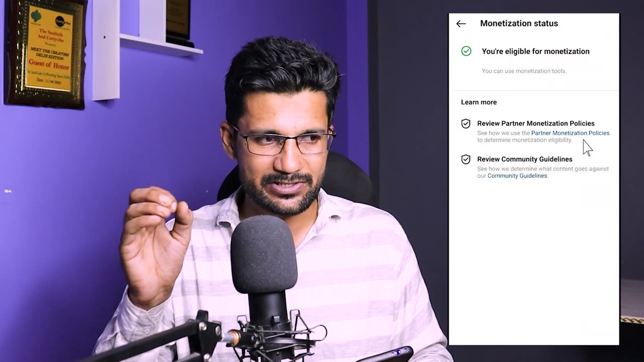644x362 pixels.
Task: Click "You're eligible for monetization" text
Action: pyautogui.click(x=535, y=51)
